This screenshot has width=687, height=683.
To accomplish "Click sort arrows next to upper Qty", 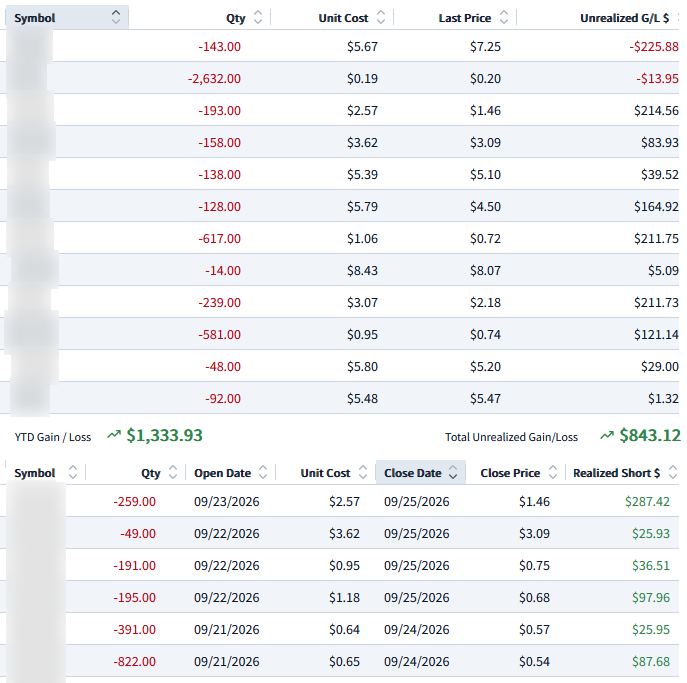I will (x=258, y=17).
